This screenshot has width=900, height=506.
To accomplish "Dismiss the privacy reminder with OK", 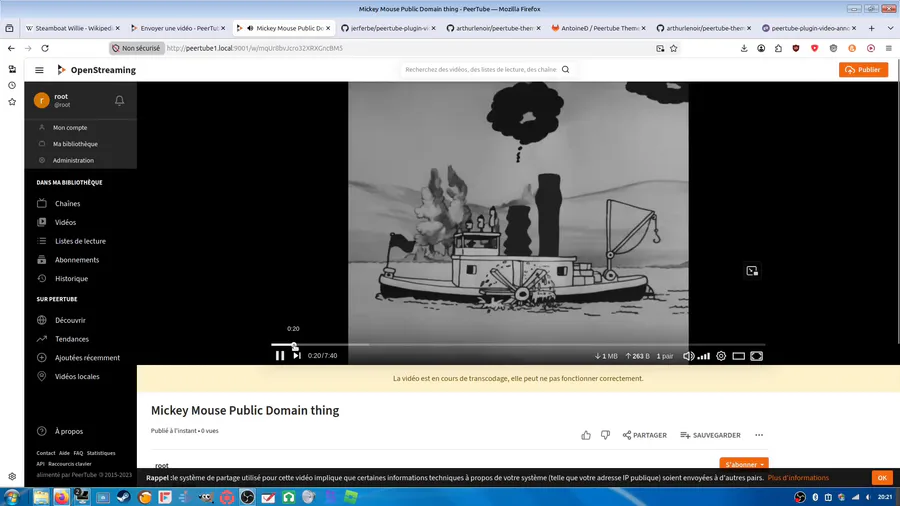I will click(x=882, y=477).
